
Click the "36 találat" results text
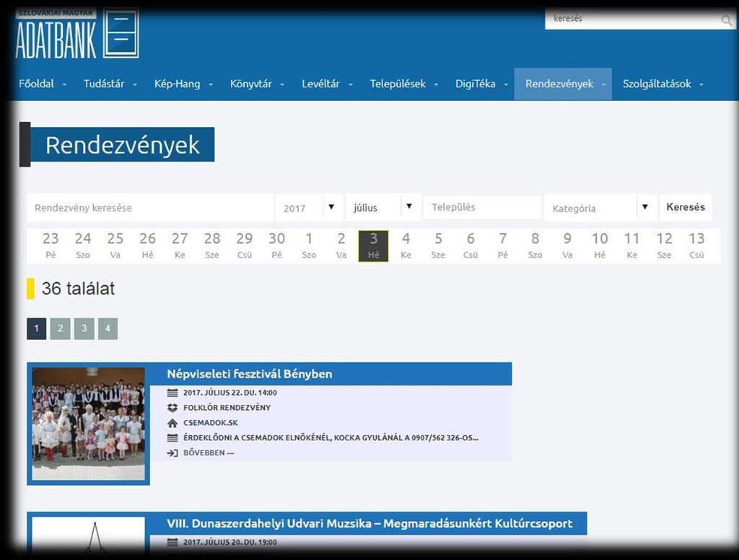pyautogui.click(x=78, y=289)
